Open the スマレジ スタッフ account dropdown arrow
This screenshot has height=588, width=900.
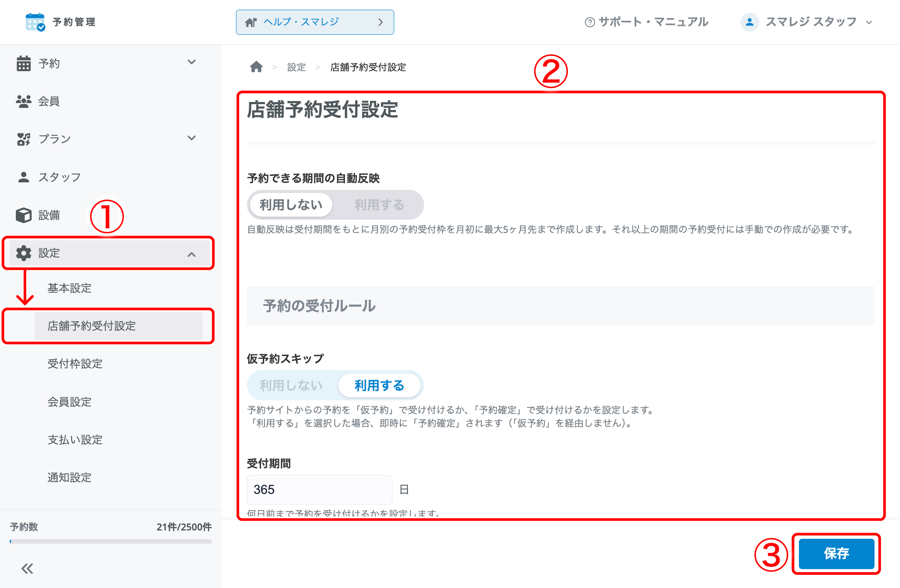(x=869, y=22)
